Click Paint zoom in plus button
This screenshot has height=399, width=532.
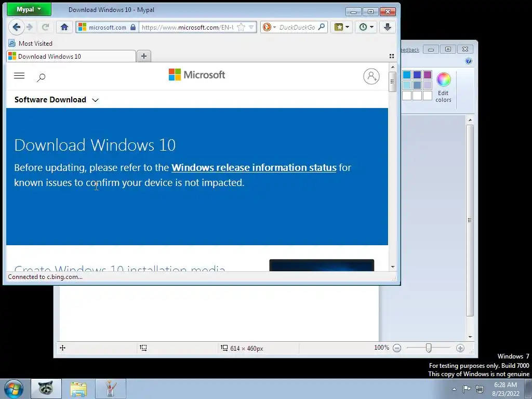pos(460,348)
